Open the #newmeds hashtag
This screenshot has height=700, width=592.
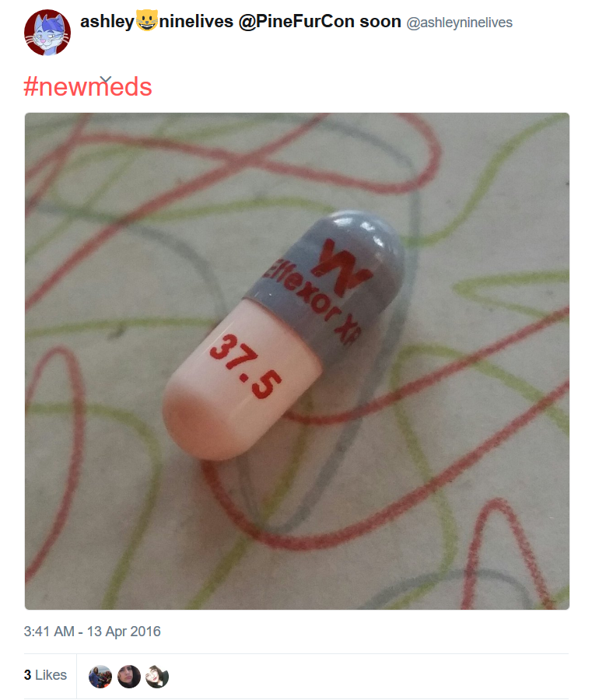pos(88,86)
